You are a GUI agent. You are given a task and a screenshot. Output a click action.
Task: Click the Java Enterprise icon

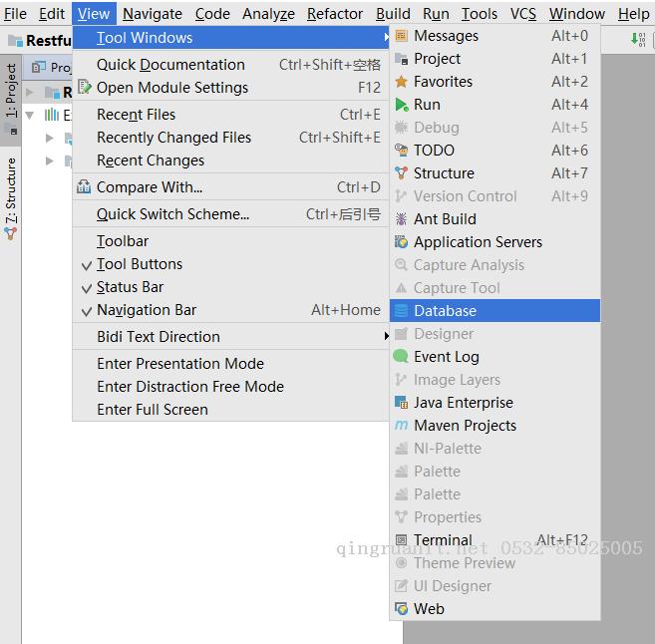(x=401, y=403)
